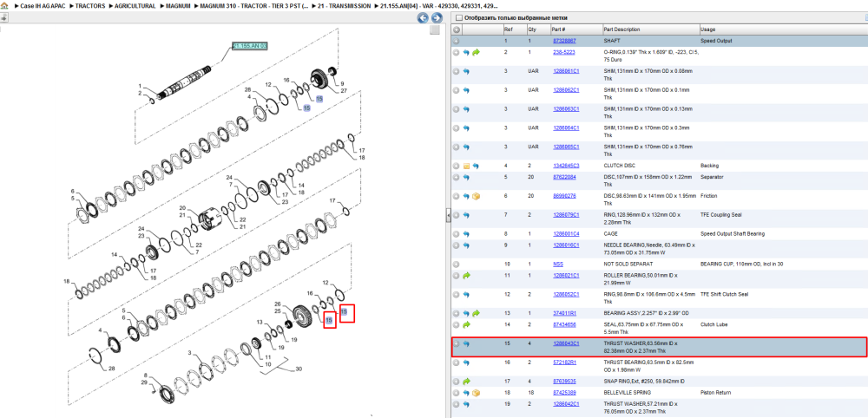Open 21 - TRANSMISSION breadcrumb
The height and width of the screenshot is (418, 868).
(x=345, y=6)
